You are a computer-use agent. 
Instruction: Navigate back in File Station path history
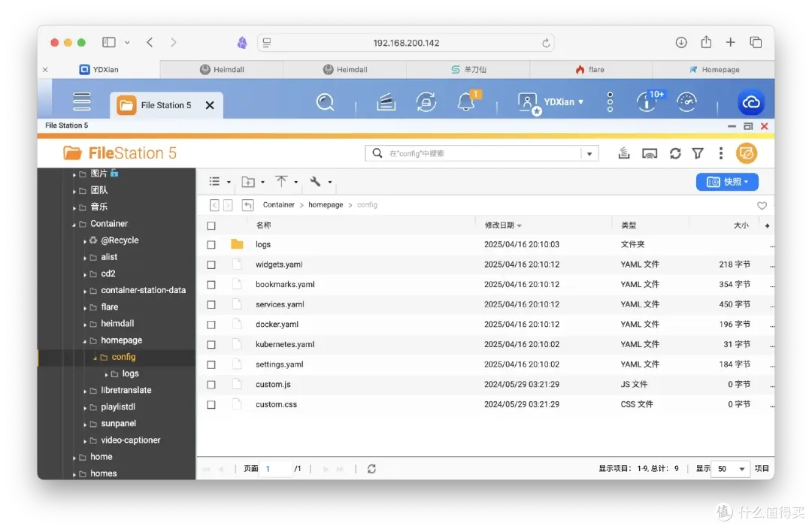tap(214, 205)
